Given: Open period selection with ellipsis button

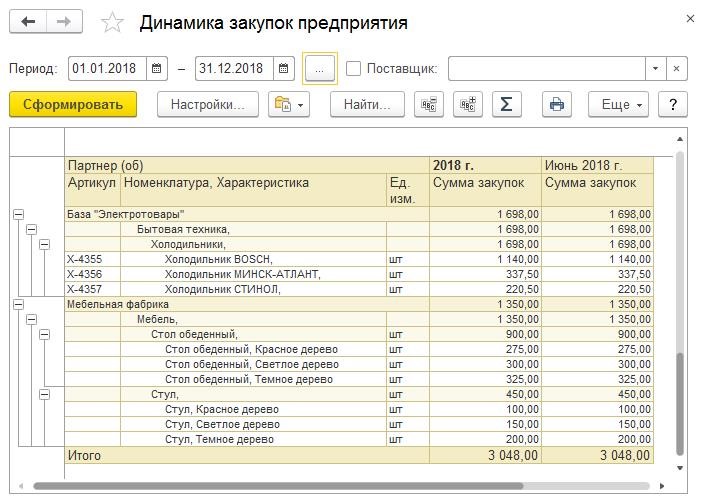Looking at the screenshot, I should click(x=320, y=69).
